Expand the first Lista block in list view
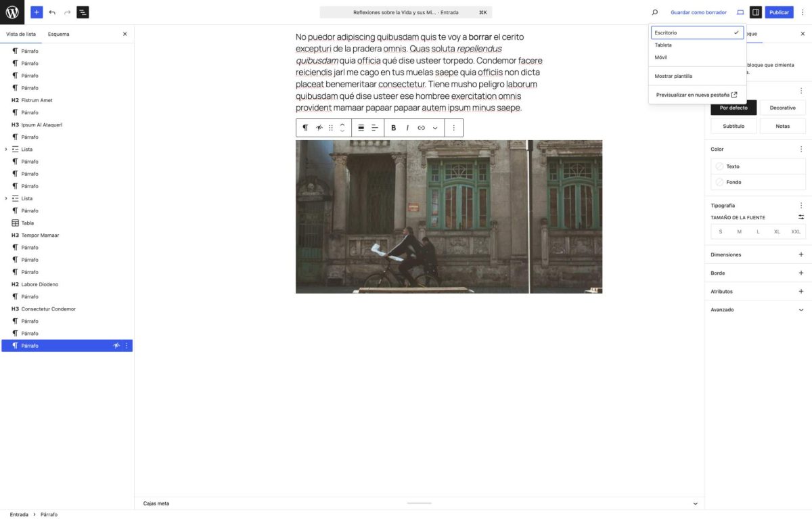Image resolution: width=812 pixels, height=519 pixels. point(6,150)
